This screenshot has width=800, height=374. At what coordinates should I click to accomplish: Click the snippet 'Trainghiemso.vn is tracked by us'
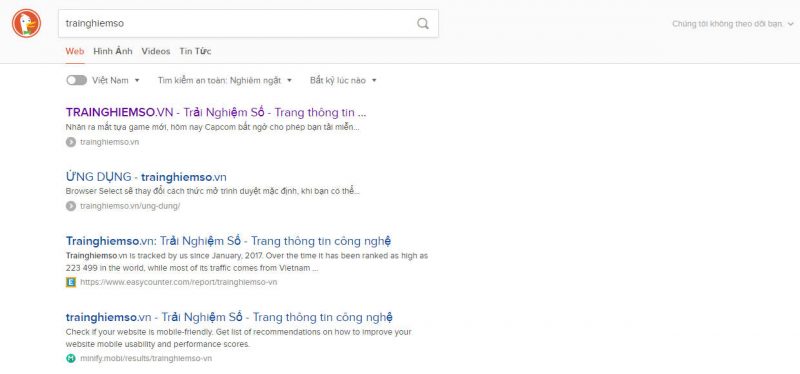(247, 262)
